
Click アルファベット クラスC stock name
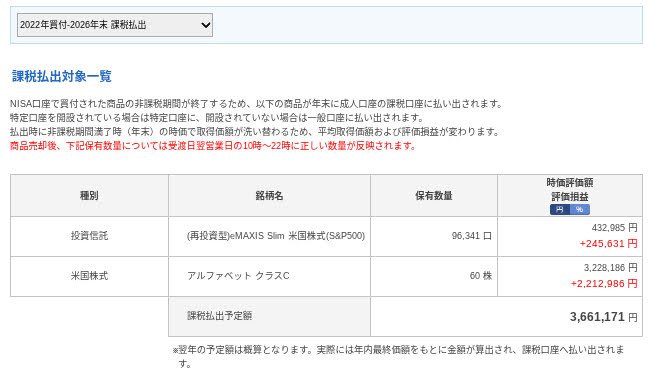238,276
